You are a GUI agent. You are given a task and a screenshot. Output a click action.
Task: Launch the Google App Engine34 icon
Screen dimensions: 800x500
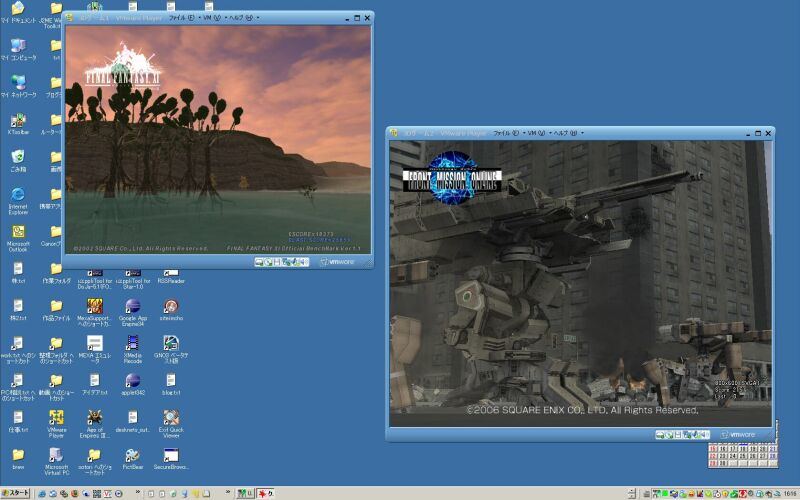[x=133, y=312]
